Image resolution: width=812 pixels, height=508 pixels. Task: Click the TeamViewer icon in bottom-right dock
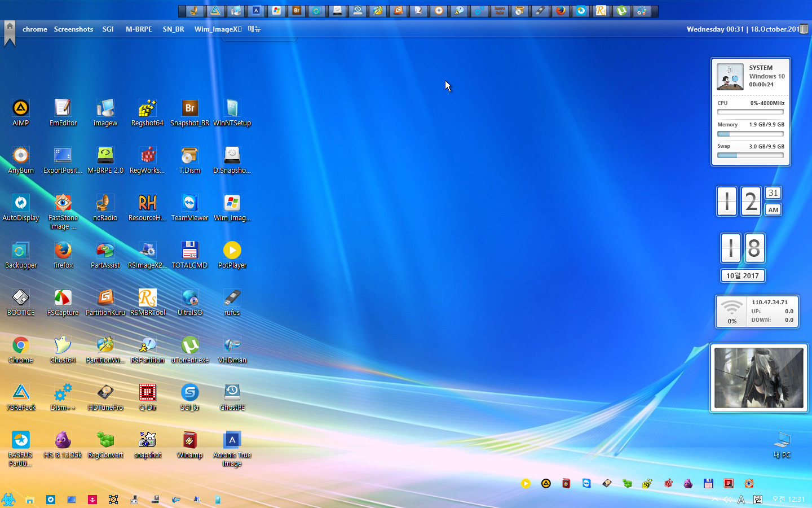point(586,483)
